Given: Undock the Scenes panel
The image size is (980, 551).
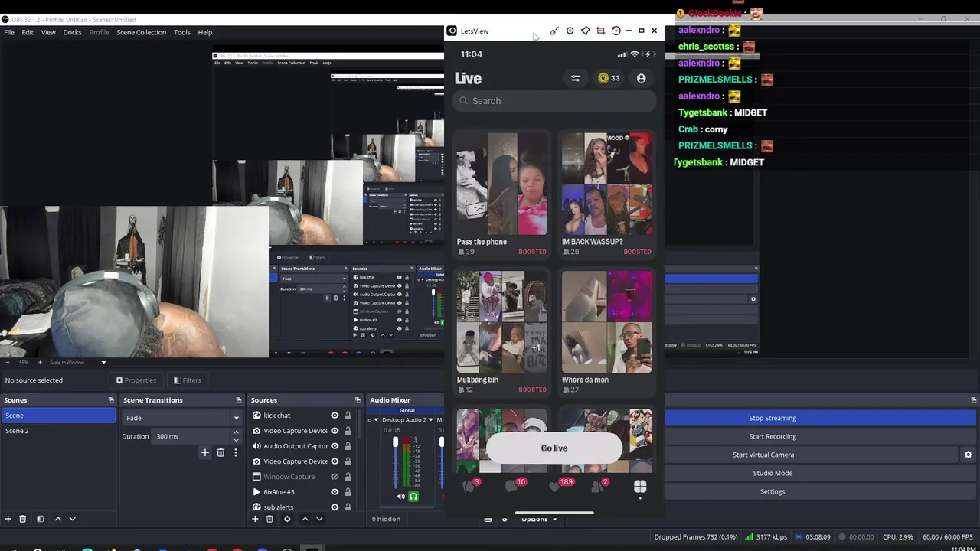Looking at the screenshot, I should (111, 400).
